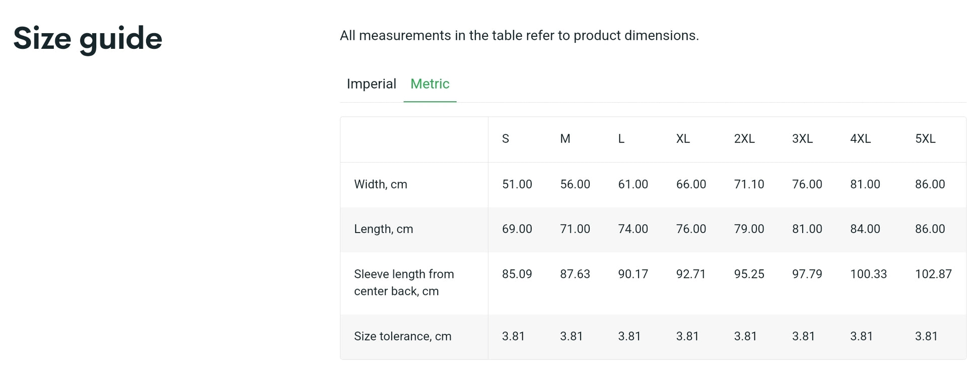This screenshot has height=385, width=980.
Task: Click width value 71.10
Action: click(x=749, y=185)
